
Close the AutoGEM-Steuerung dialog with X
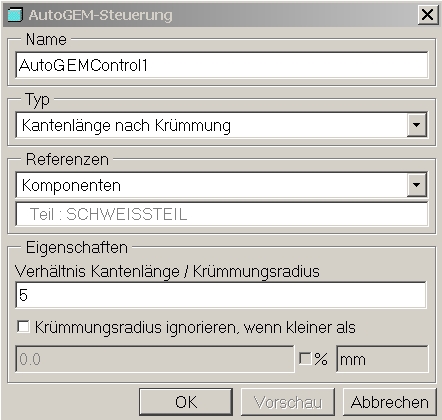(428, 15)
